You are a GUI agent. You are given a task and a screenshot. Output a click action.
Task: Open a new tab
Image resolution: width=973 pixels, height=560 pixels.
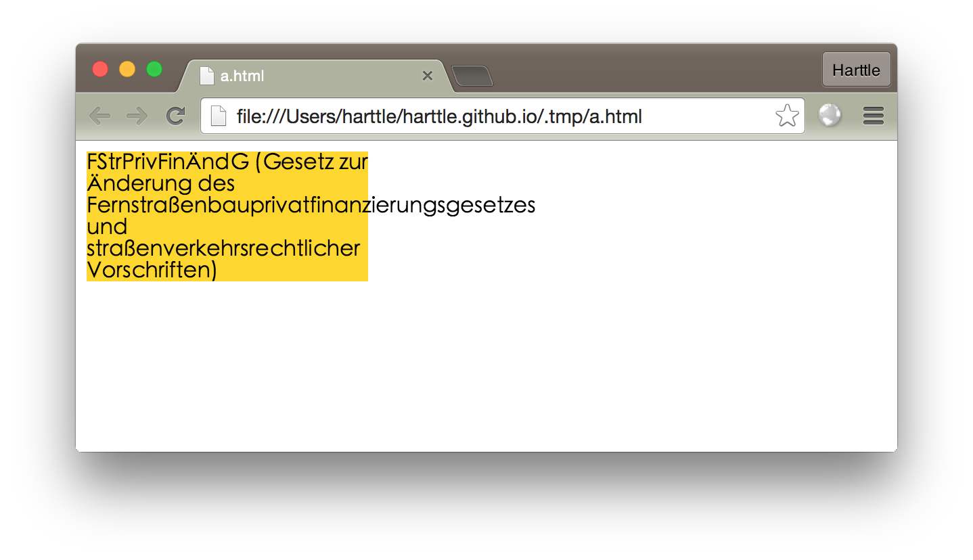coord(472,76)
